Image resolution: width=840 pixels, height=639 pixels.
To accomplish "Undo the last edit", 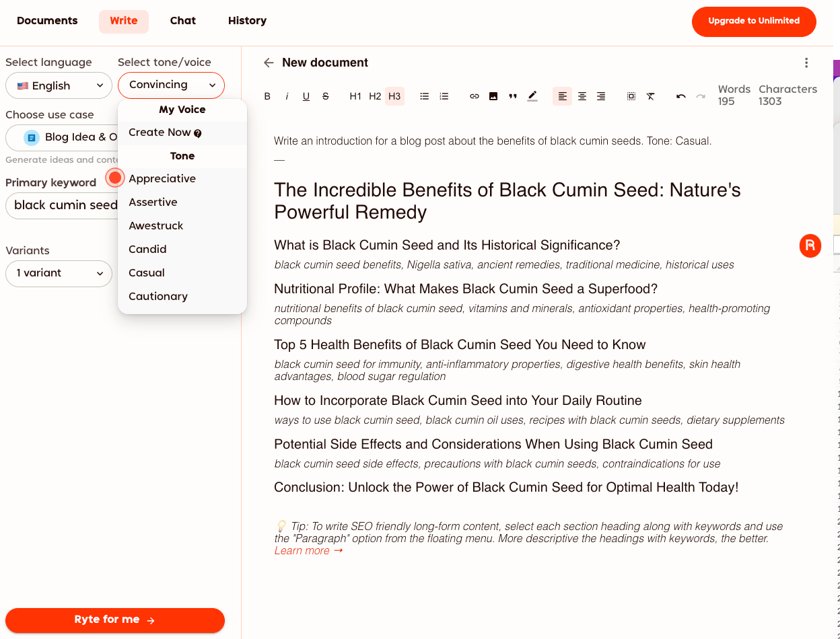I will [681, 96].
